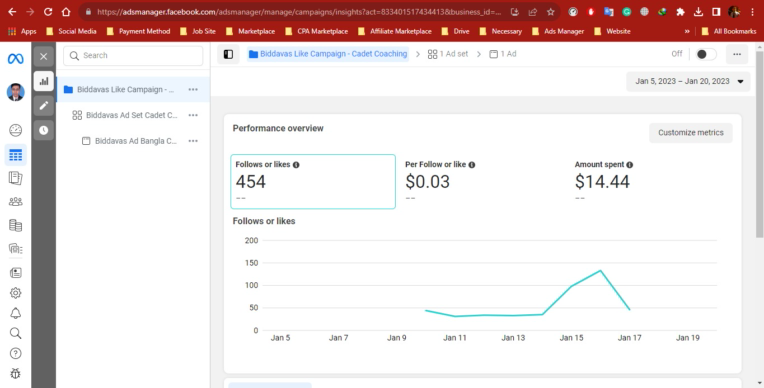Click the Report a problem bug icon
Viewport: 764px width, 388px height.
point(16,374)
